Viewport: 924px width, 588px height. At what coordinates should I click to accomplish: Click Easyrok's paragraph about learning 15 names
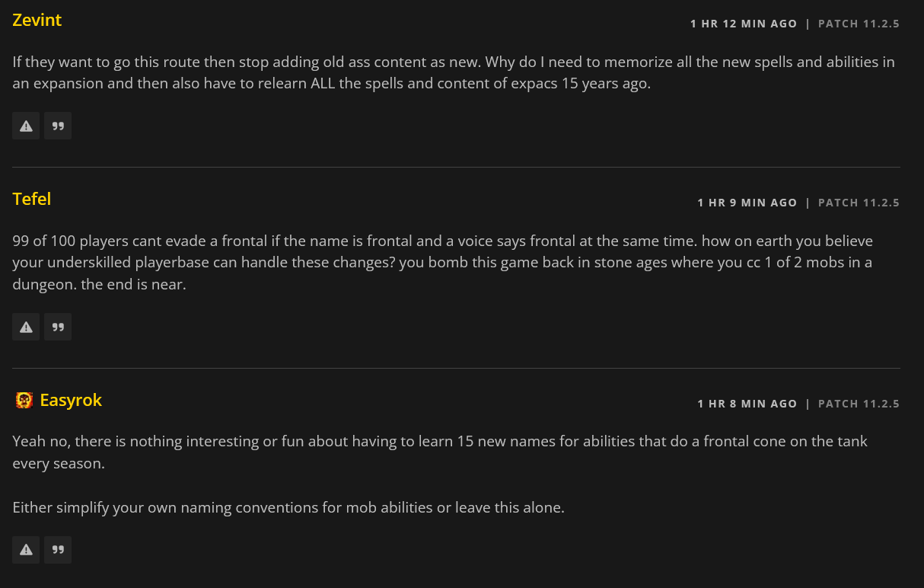(440, 452)
